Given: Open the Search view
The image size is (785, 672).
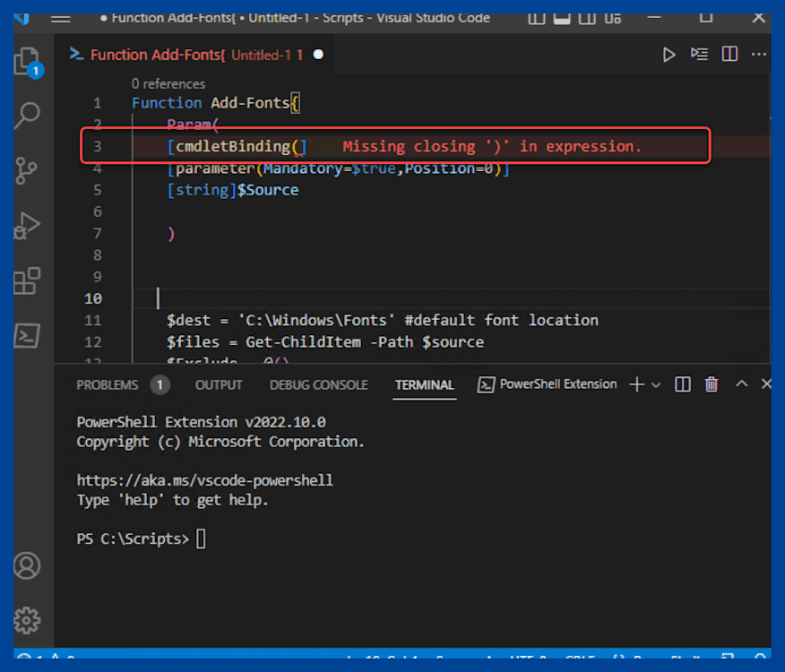Looking at the screenshot, I should (x=28, y=116).
